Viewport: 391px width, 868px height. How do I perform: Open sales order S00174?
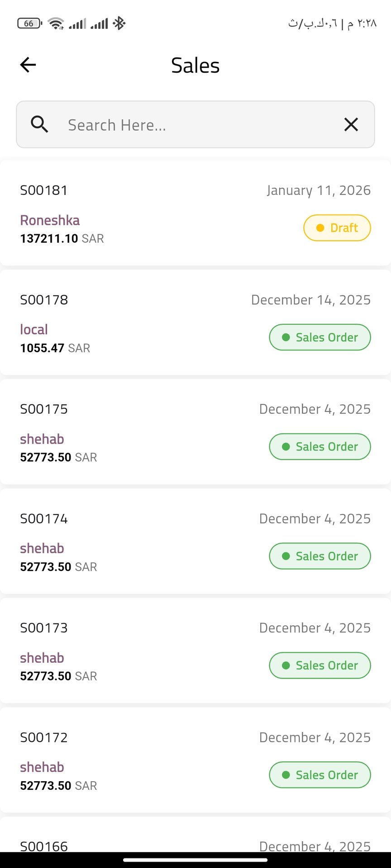pos(44,519)
